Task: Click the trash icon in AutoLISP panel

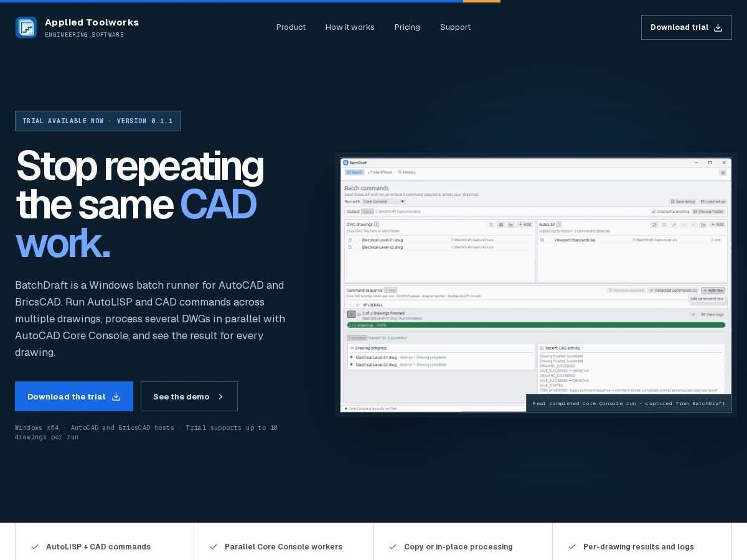Action: tap(664, 225)
